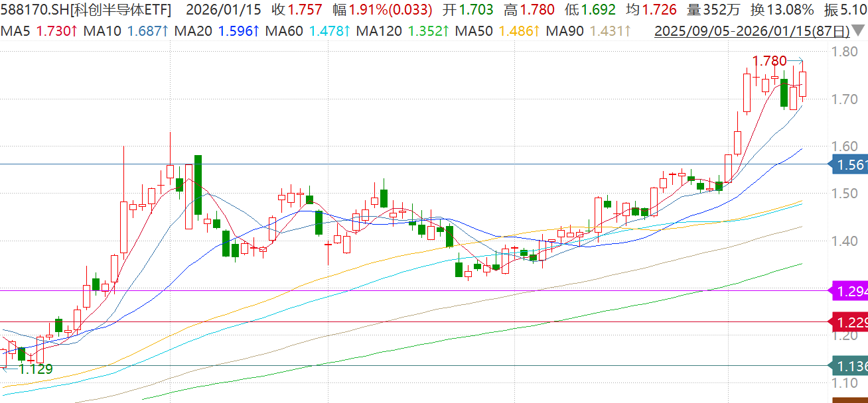868x403 pixels.
Task: Open the MA60 indicator settings
Action: 255,30
